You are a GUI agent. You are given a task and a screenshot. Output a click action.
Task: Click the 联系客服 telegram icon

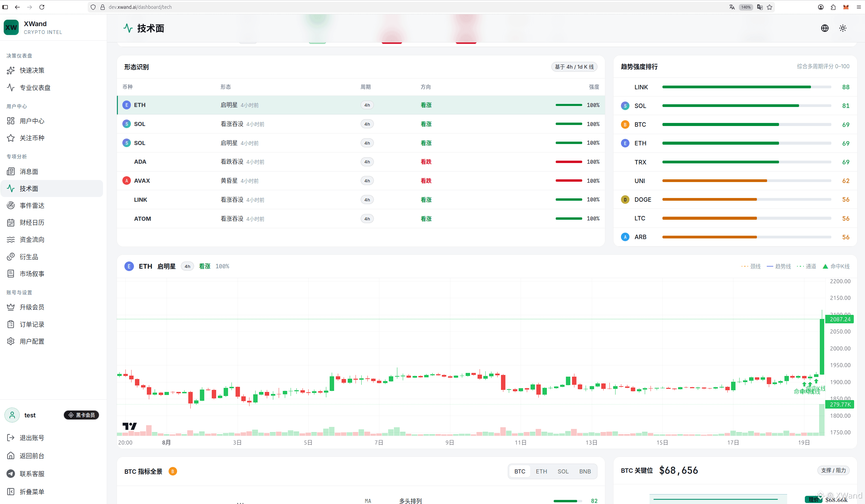click(x=11, y=474)
